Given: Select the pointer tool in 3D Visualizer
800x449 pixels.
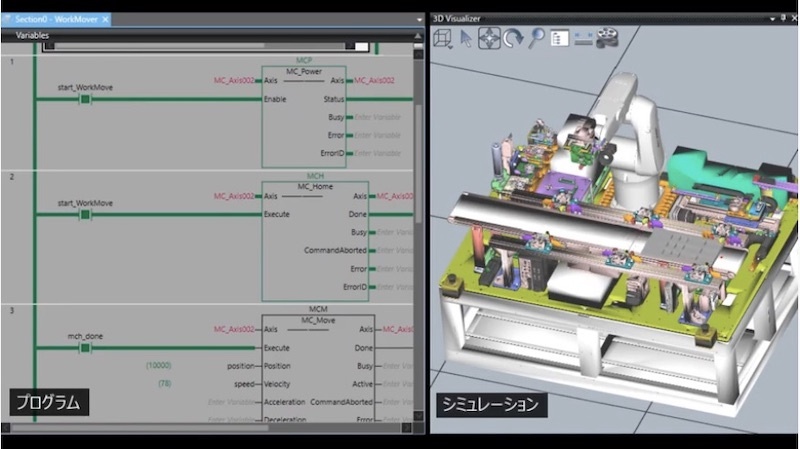Looking at the screenshot, I should (x=465, y=38).
